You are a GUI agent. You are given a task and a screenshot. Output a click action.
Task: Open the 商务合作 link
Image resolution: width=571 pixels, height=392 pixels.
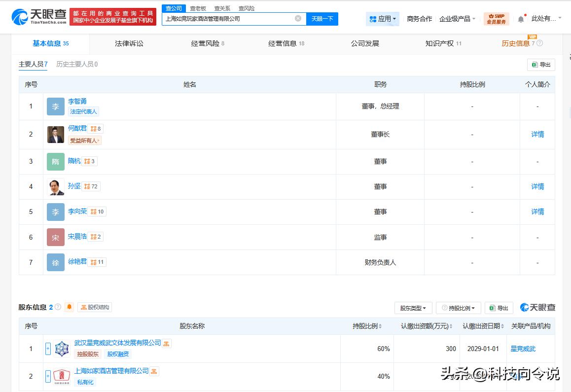(x=419, y=19)
